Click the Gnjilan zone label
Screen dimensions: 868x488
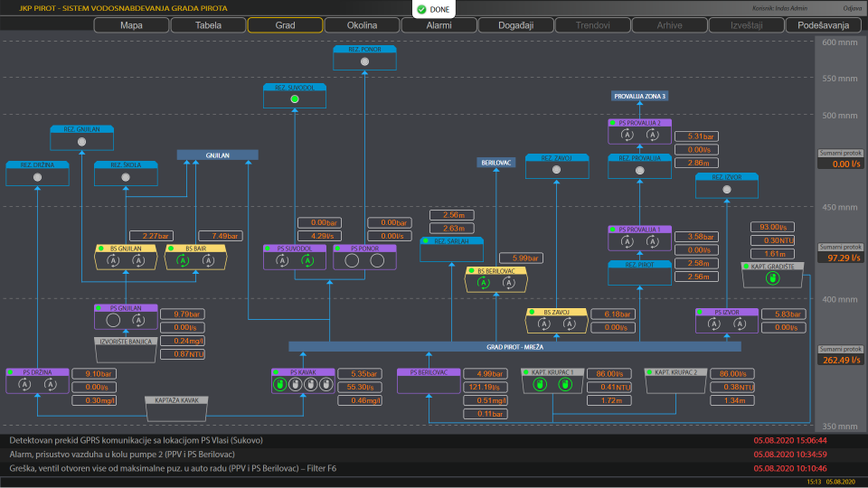click(217, 155)
